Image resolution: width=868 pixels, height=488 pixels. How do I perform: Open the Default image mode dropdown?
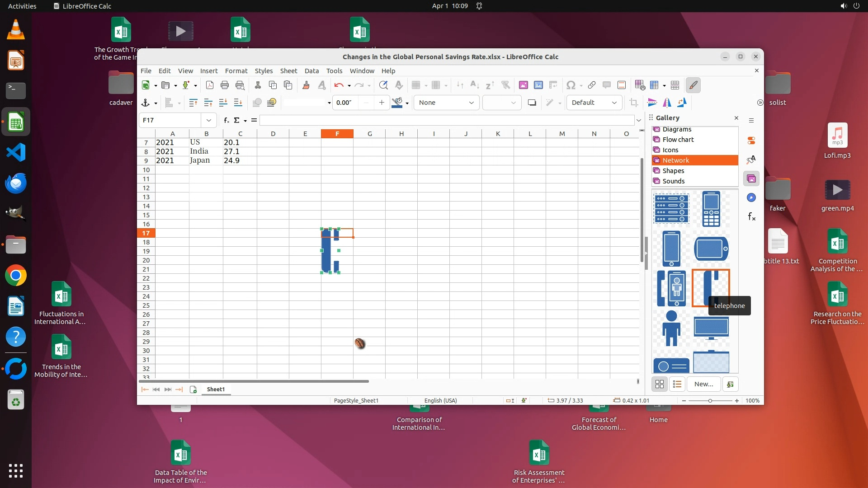(614, 103)
